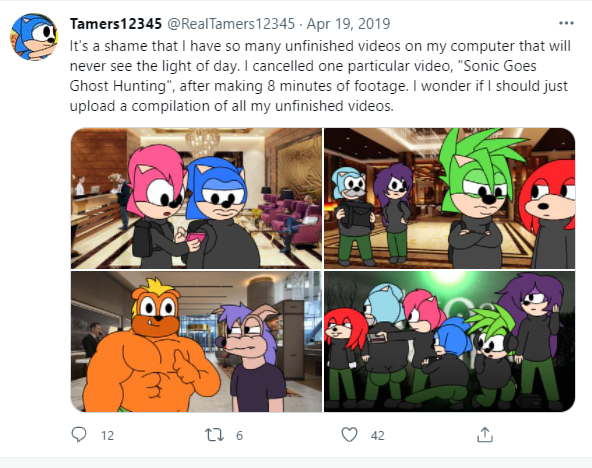Click the red echidna in forest image
Screen dimensions: 592x468
pos(345,357)
